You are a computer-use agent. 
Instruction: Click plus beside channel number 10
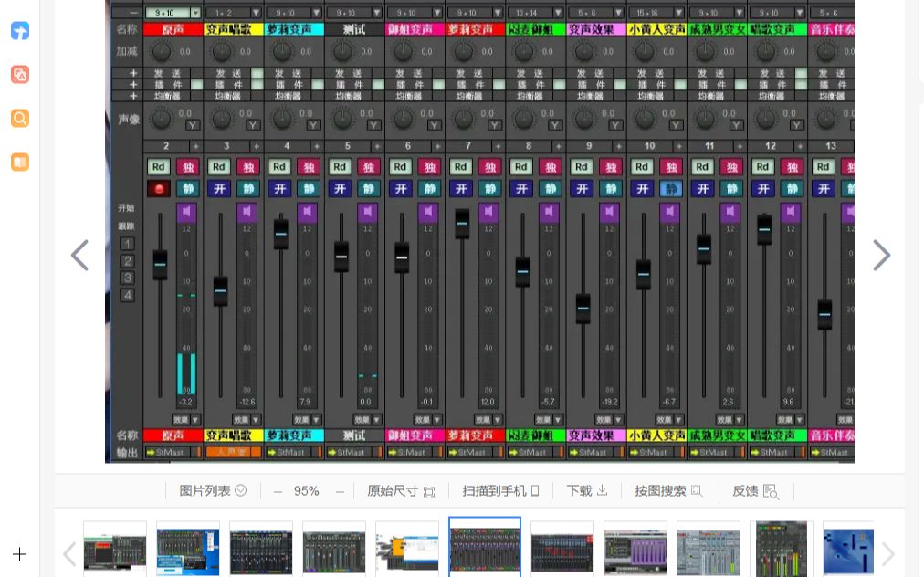click(679, 145)
